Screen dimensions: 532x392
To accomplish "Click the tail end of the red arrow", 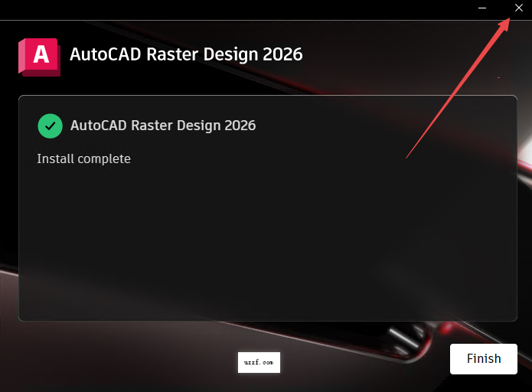I will 407,157.
